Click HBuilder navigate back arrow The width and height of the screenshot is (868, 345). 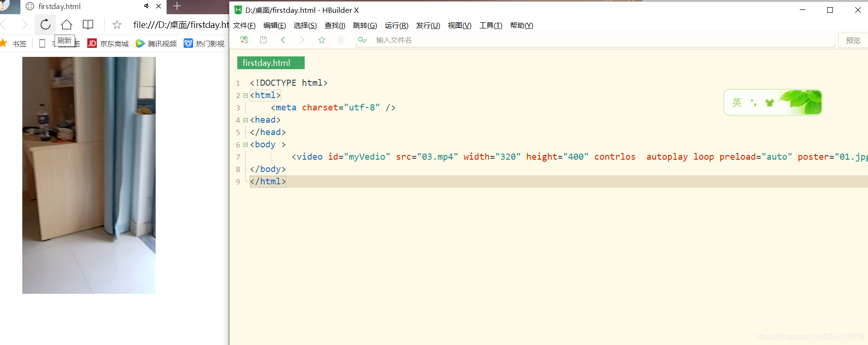tap(283, 40)
